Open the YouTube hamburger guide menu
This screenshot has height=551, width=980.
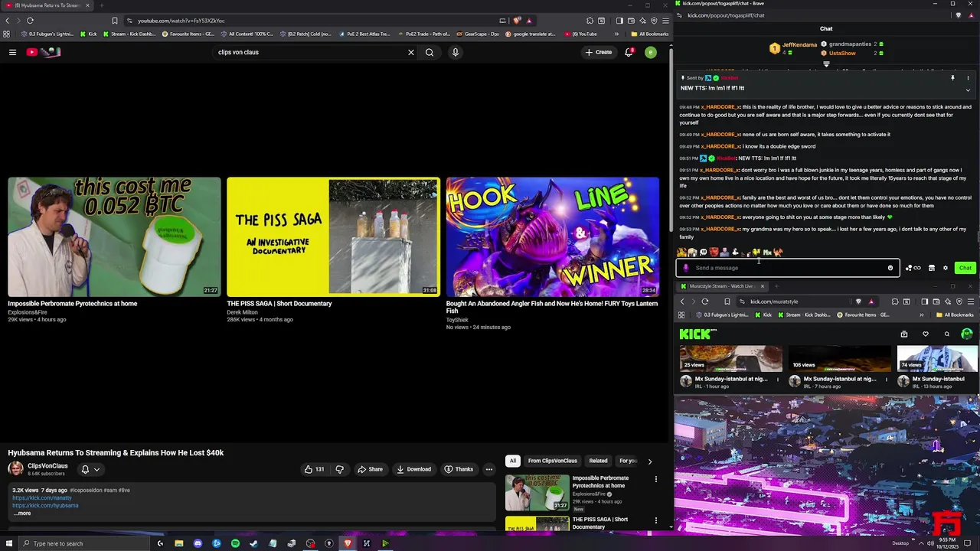click(x=12, y=52)
